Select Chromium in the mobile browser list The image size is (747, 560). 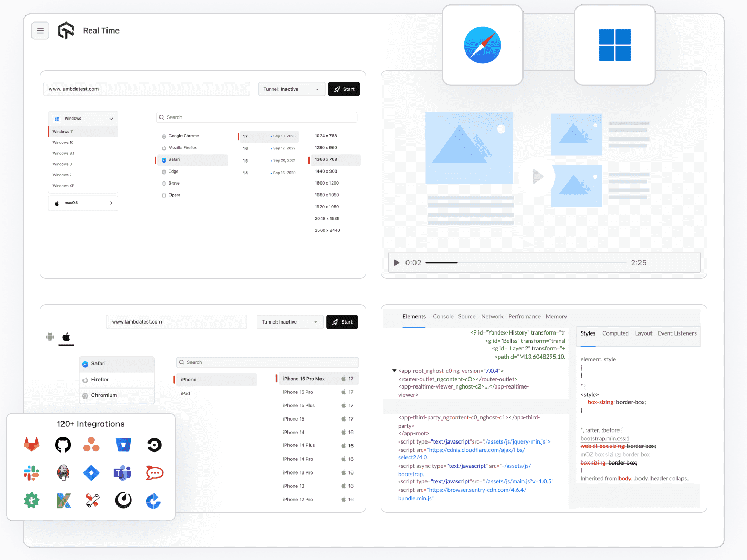117,395
